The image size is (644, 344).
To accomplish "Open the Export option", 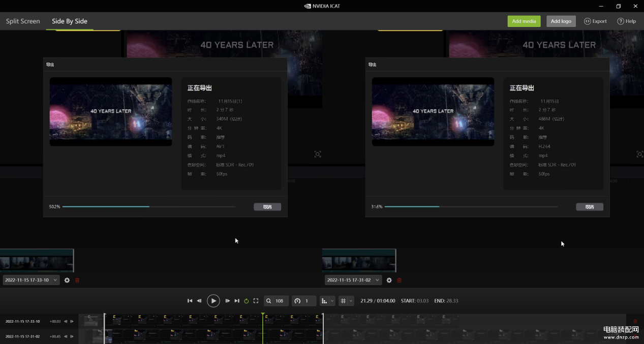I will [596, 21].
